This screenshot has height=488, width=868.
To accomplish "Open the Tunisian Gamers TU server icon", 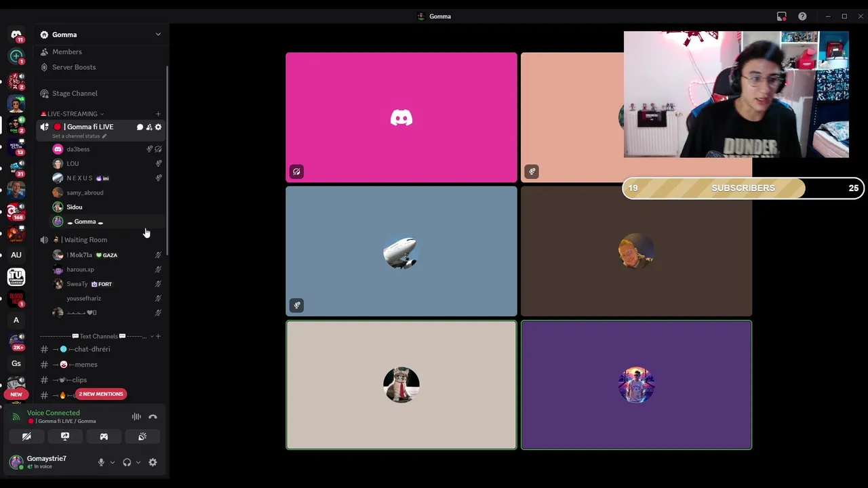I will (x=16, y=277).
